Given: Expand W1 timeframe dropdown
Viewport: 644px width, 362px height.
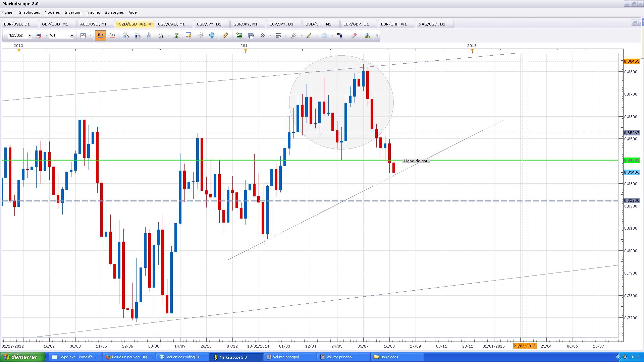Looking at the screenshot, I should [71, 36].
